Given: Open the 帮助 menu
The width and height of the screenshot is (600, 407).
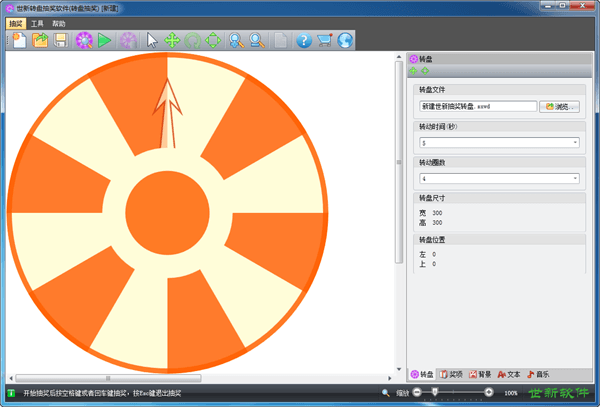Looking at the screenshot, I should 60,22.
